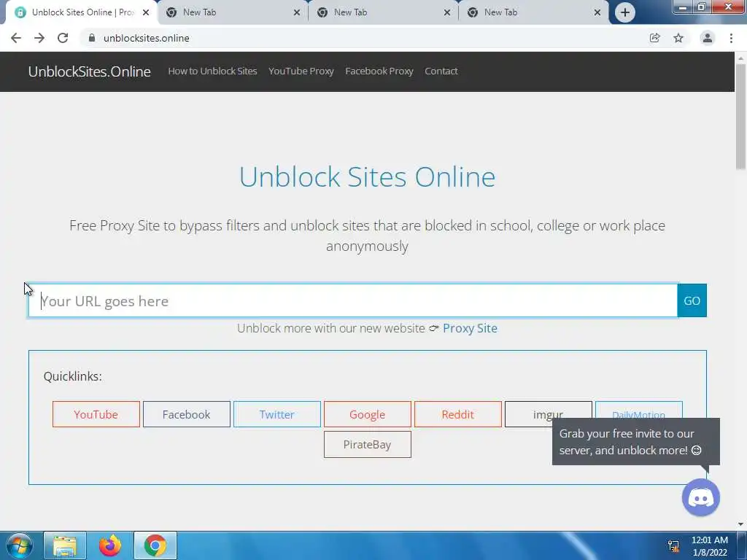
Task: Click the GO button
Action: point(692,301)
